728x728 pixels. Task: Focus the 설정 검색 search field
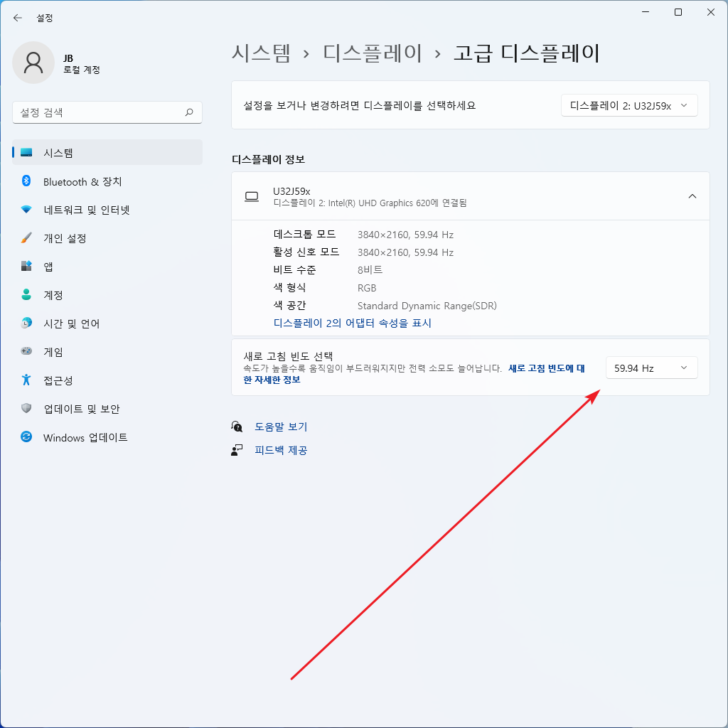[x=107, y=112]
